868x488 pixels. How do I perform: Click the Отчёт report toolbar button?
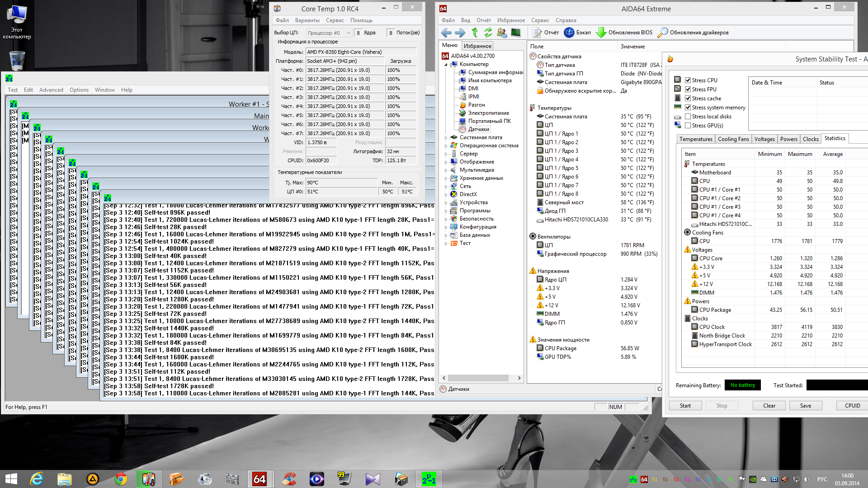coord(546,33)
